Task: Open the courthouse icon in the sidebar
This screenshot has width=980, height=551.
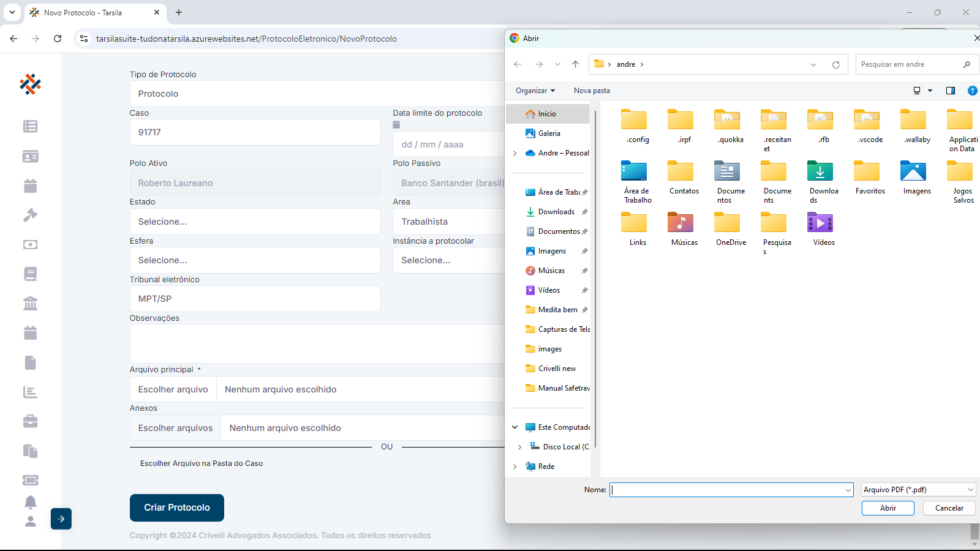Action: click(x=30, y=303)
